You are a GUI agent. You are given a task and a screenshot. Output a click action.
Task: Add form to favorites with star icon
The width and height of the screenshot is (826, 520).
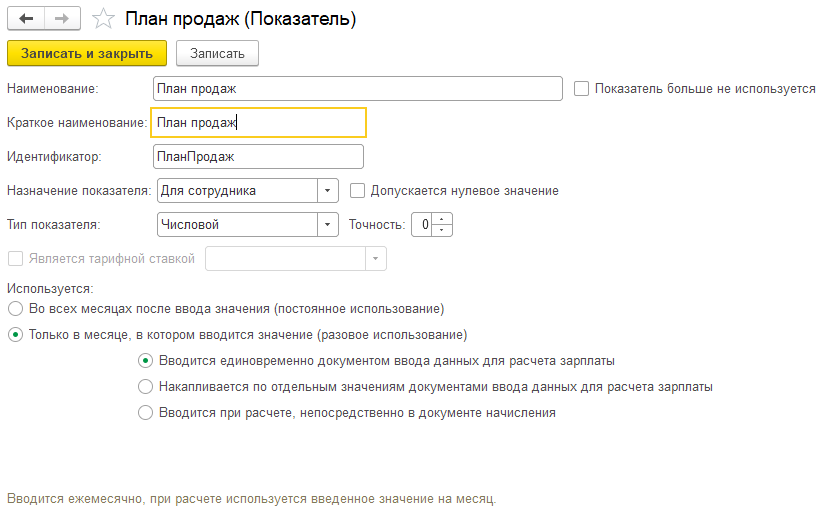pos(102,19)
